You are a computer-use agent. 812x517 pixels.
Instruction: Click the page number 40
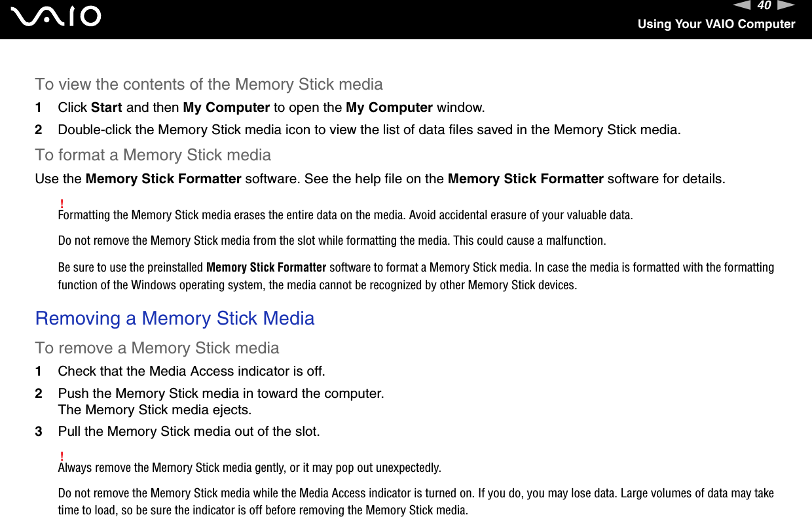(763, 6)
